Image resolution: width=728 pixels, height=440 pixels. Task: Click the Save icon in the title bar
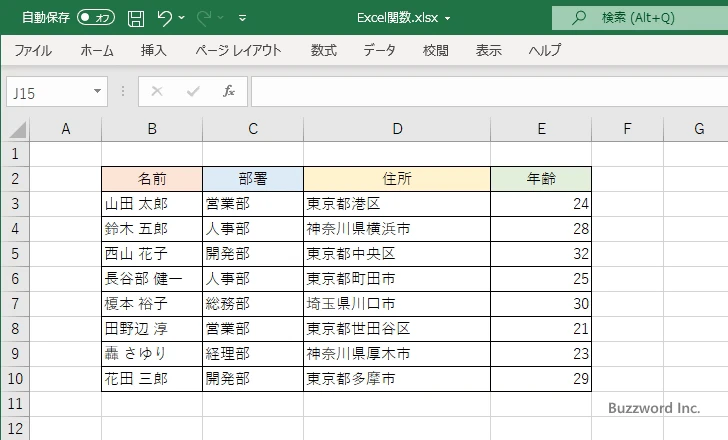click(136, 18)
